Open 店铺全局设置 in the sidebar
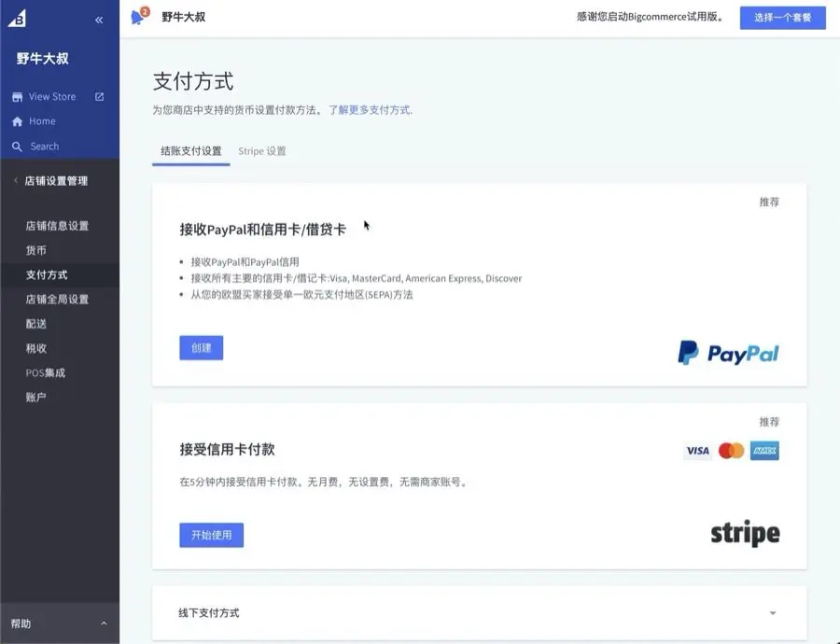Screen dimensions: 840x644 pyautogui.click(x=57, y=300)
